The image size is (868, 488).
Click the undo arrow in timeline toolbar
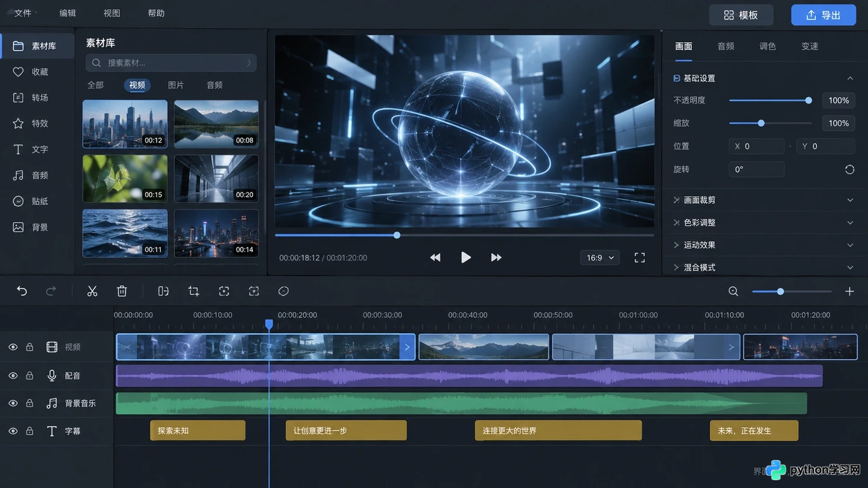pyautogui.click(x=22, y=292)
